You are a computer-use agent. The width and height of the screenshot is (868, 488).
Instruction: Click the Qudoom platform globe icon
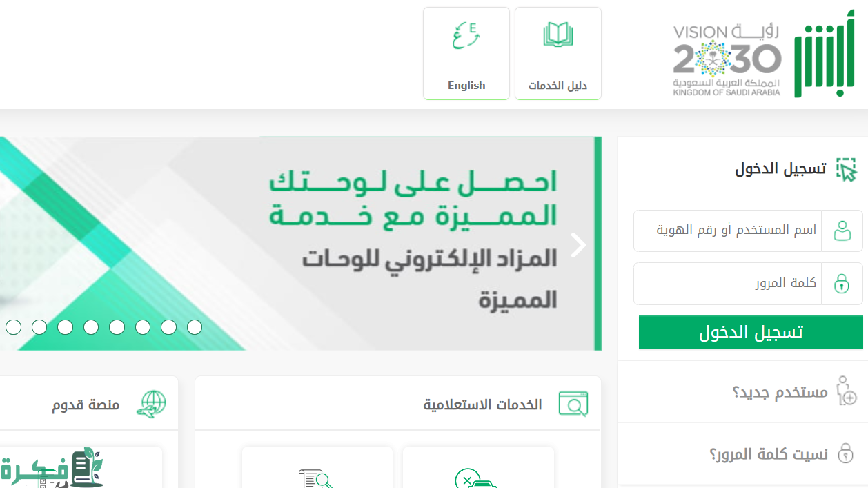(x=152, y=404)
